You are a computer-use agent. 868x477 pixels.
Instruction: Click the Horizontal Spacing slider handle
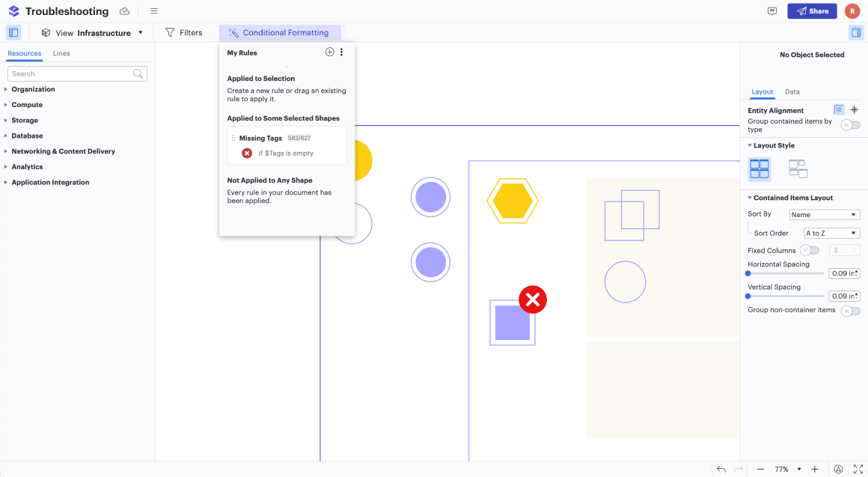(x=748, y=273)
